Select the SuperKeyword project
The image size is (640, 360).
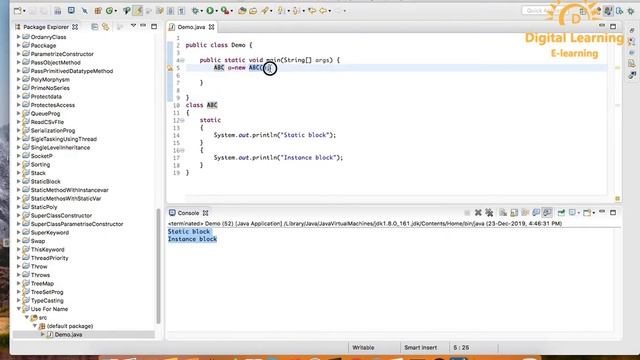click(50, 233)
